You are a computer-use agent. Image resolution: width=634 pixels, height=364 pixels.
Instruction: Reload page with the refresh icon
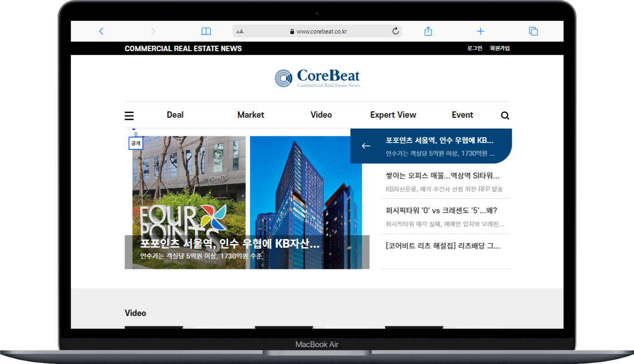pyautogui.click(x=395, y=31)
